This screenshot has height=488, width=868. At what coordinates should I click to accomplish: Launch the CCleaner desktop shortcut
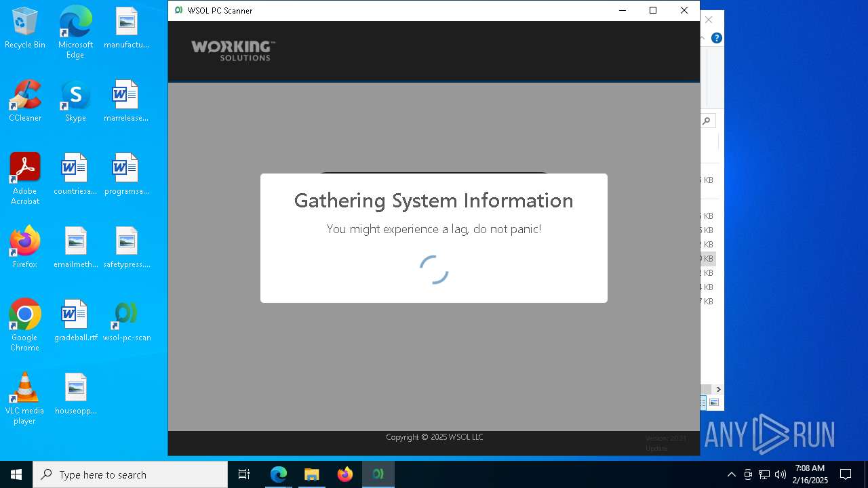point(25,101)
